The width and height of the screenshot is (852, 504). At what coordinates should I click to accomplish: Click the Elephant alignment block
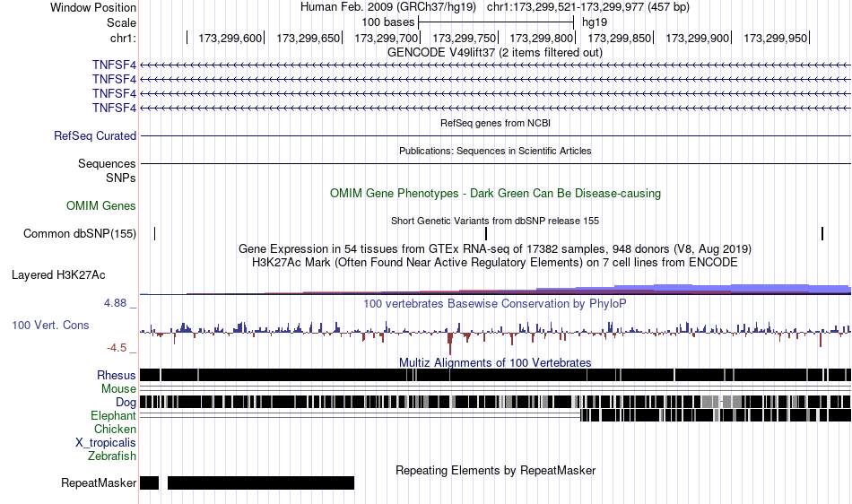pos(716,415)
